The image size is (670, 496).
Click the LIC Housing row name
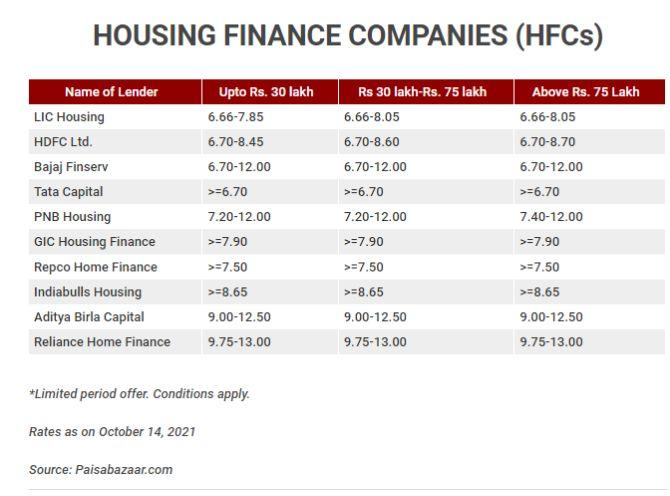pos(69,117)
